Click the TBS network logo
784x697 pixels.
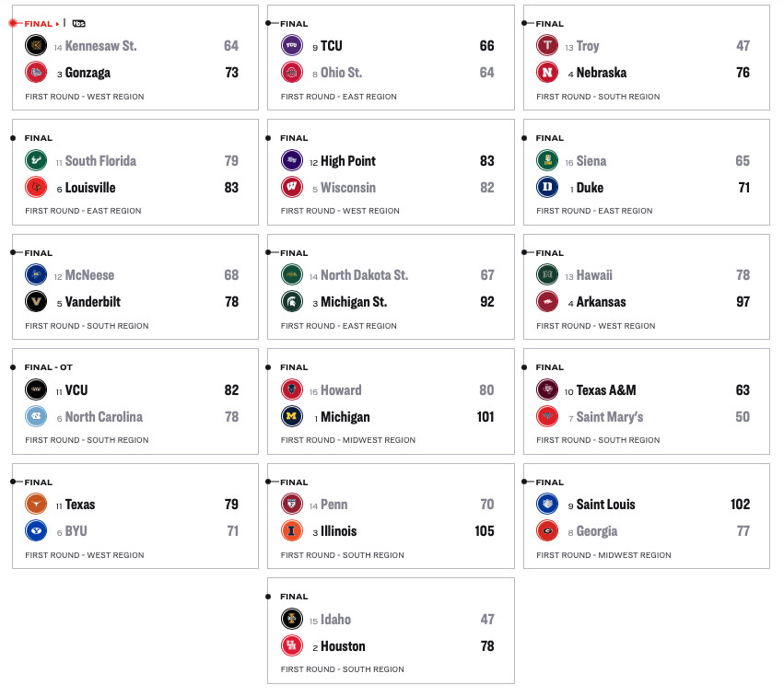pos(79,23)
